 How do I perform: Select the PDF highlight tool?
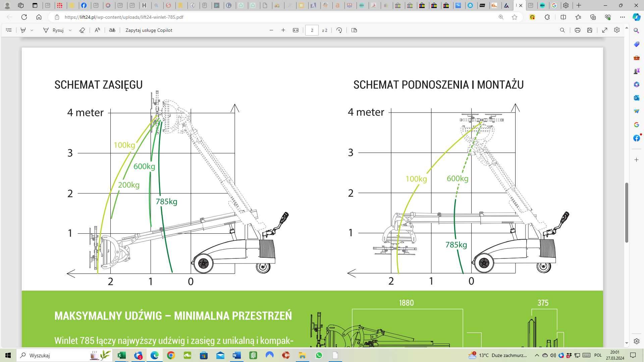coord(23,30)
